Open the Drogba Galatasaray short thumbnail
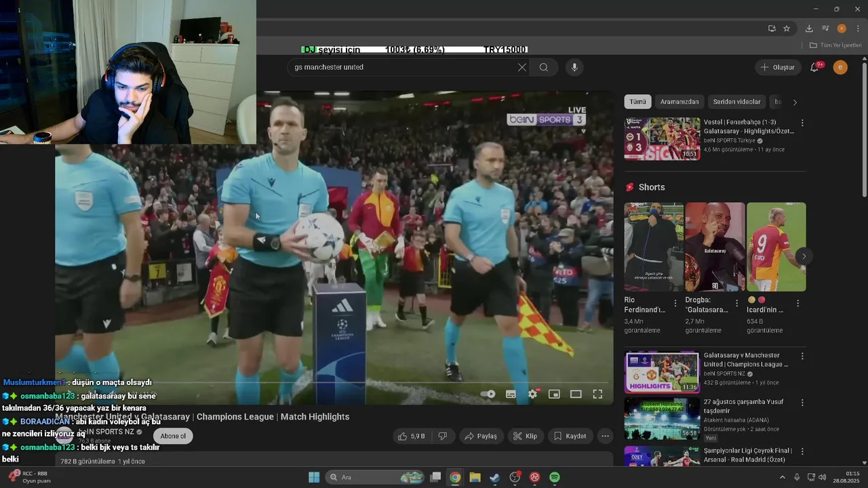This screenshot has height=488, width=868. point(715,247)
